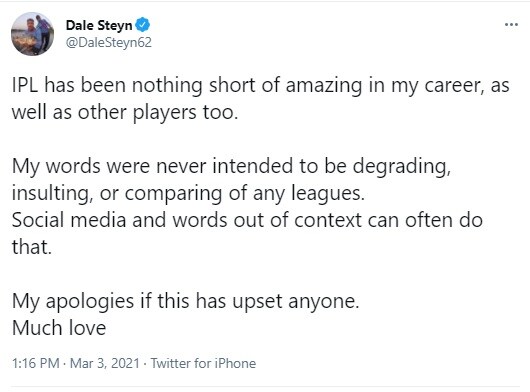The width and height of the screenshot is (530, 392).
Task: Open the Twitter for iPhone source link
Action: [203, 363]
